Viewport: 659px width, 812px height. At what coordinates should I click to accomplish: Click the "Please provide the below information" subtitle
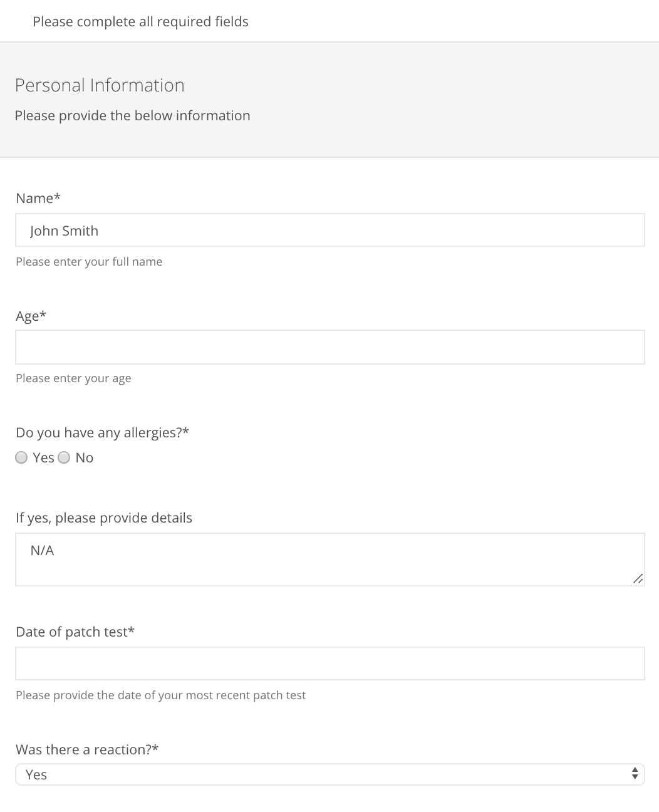coord(133,115)
